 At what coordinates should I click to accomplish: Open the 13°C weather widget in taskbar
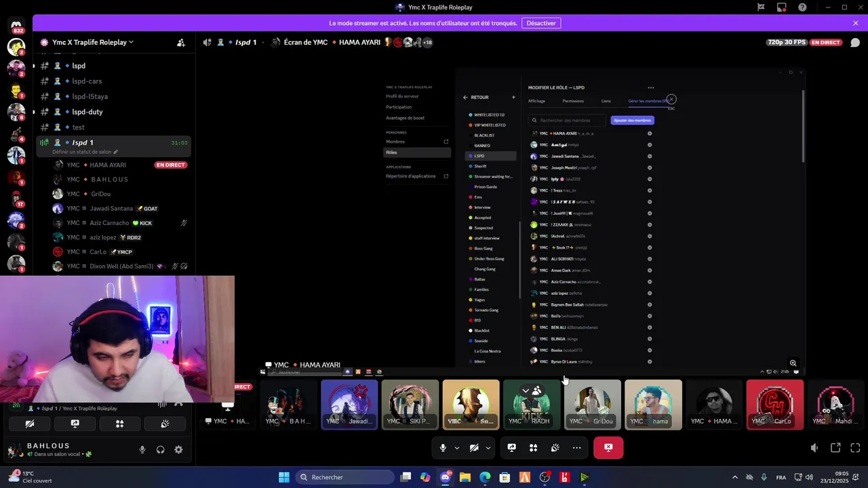click(31, 477)
